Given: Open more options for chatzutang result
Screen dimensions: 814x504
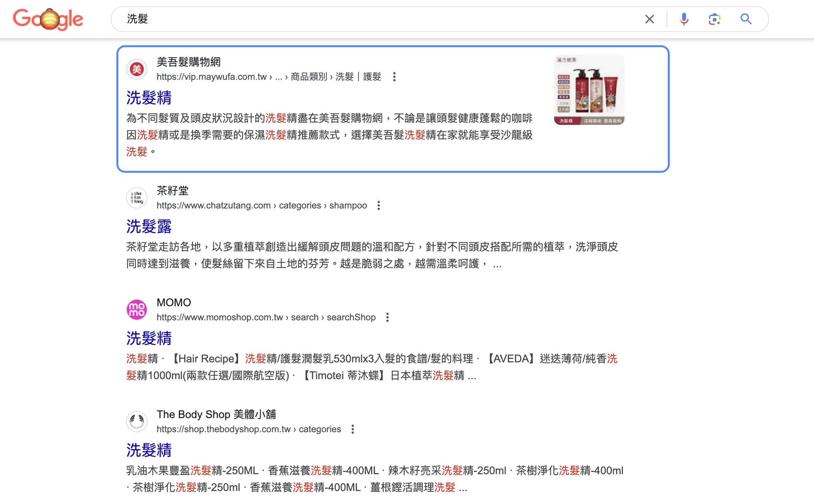Looking at the screenshot, I should (378, 205).
